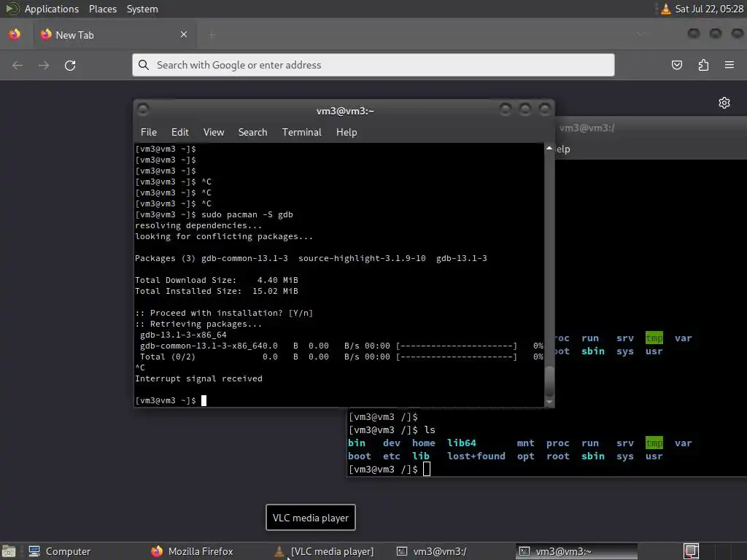Open Firefox hamburger application menu
747x560 pixels.
729,65
